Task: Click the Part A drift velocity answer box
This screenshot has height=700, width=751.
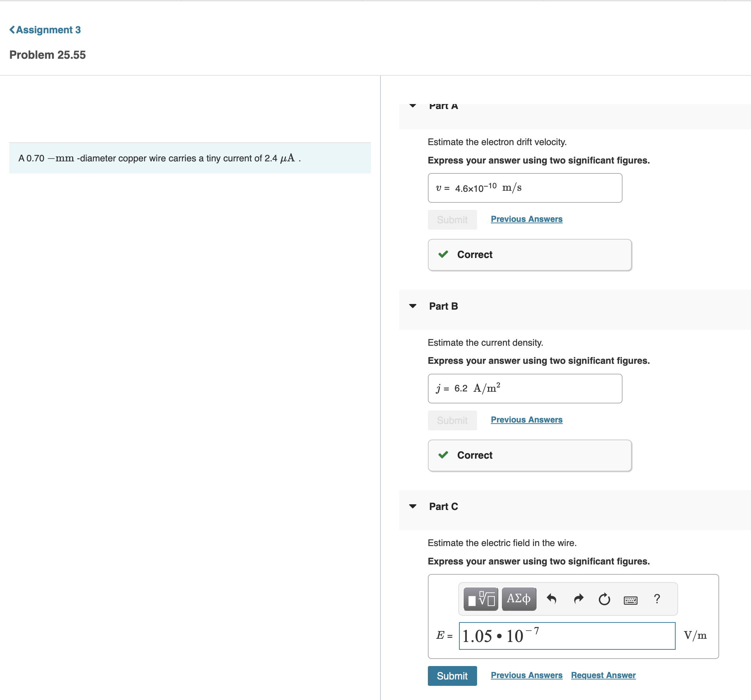Action: click(x=524, y=188)
